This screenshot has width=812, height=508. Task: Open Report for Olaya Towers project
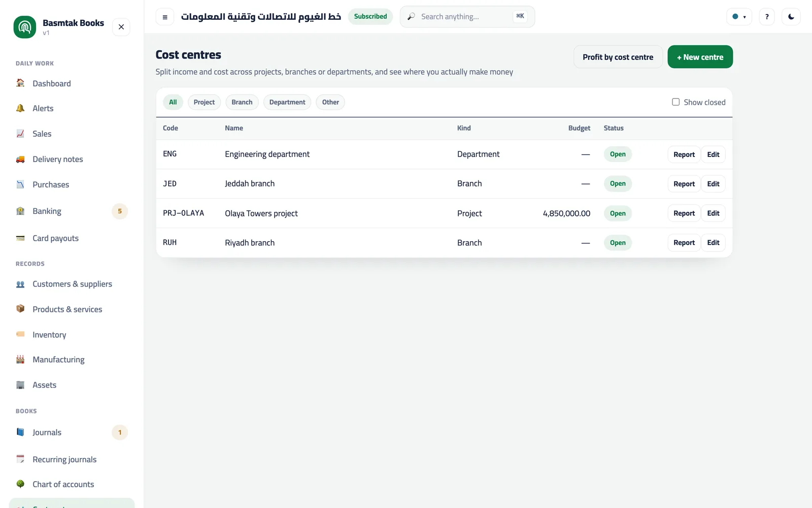coord(684,213)
